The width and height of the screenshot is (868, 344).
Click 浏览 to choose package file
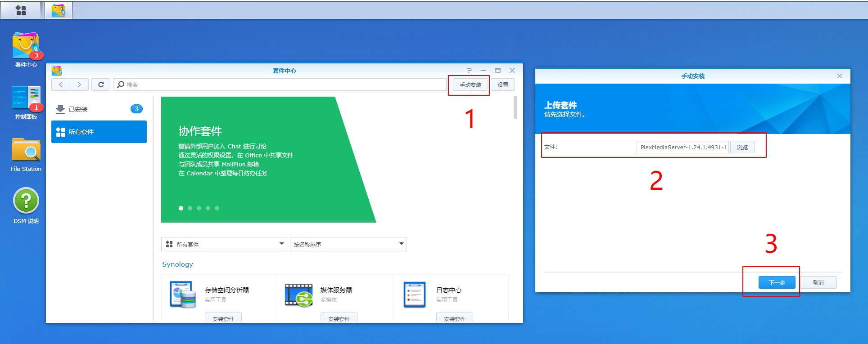(742, 147)
